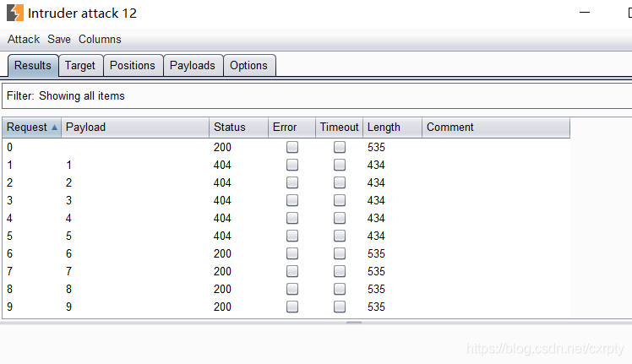Image resolution: width=632 pixels, height=364 pixels.
Task: Open the Save menu
Action: 59,39
